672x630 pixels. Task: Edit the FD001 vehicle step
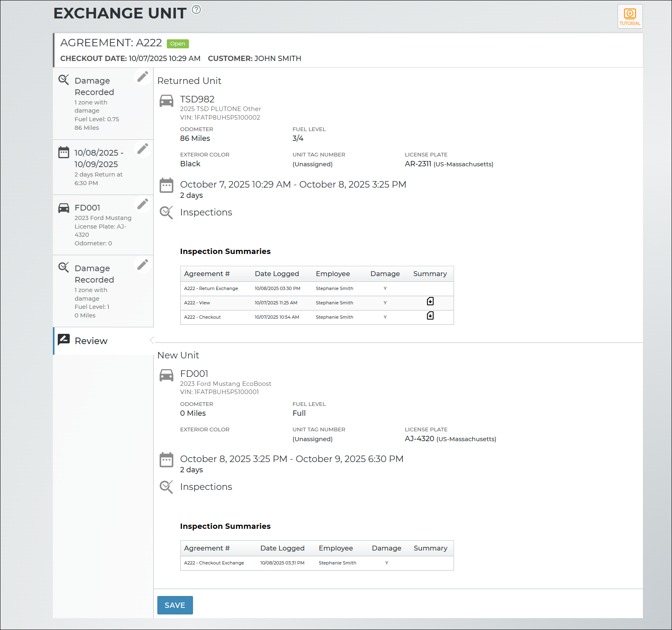tap(143, 204)
